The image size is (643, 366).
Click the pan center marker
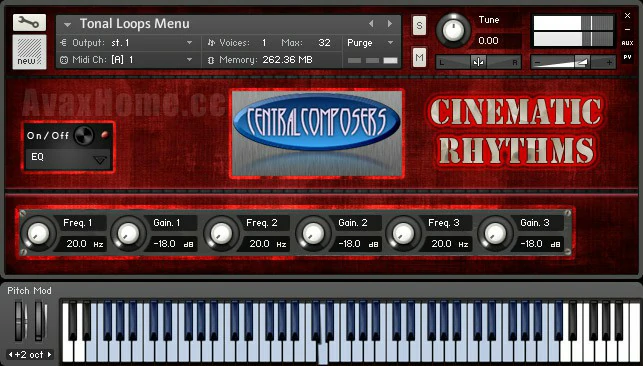click(x=478, y=62)
